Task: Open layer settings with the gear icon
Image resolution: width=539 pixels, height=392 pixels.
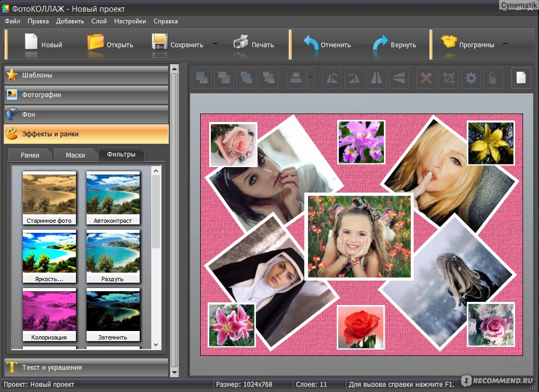Action: [x=471, y=78]
